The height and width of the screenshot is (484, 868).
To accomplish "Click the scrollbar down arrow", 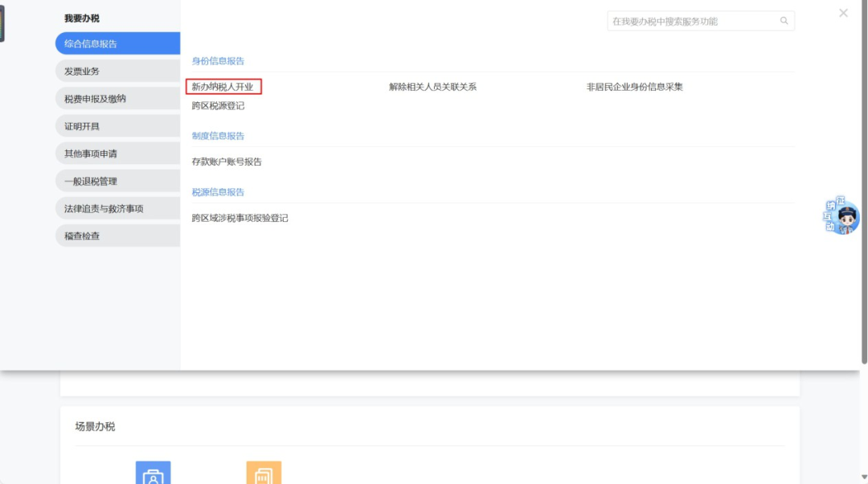I will pos(864,478).
